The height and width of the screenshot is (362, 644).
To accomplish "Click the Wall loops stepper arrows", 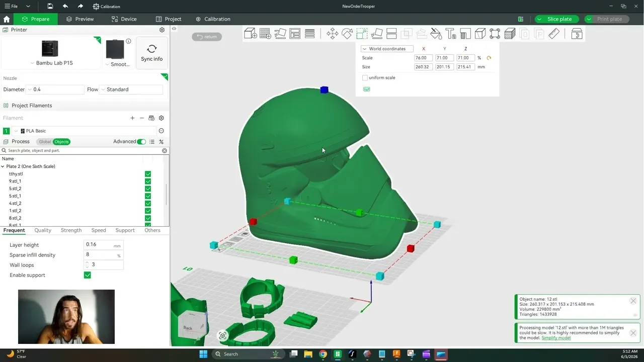I will click(87, 264).
